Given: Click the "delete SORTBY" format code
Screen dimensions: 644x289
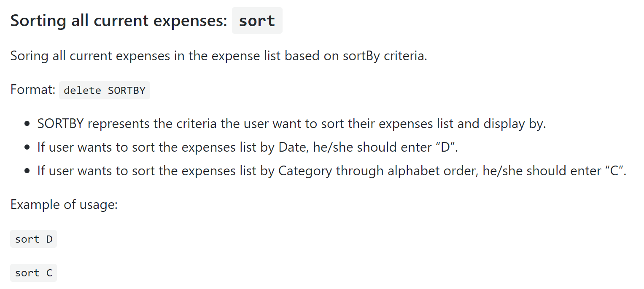Looking at the screenshot, I should coord(105,91).
